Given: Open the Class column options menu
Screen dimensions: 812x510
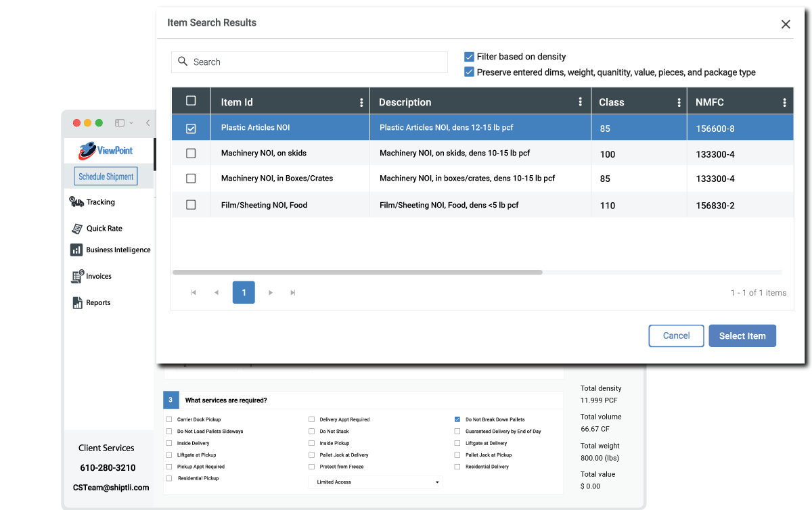Looking at the screenshot, I should [x=679, y=103].
